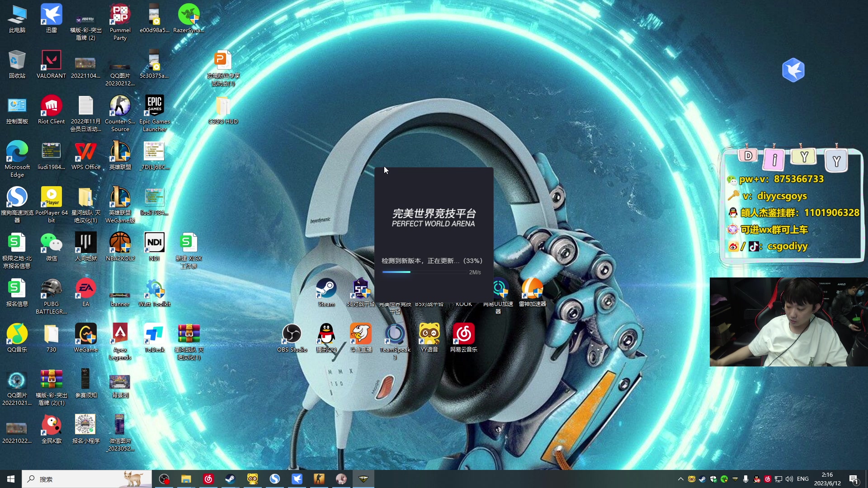Screen dimensions: 868x488
Task: Select the CSGO HUD folder
Action: (223, 110)
